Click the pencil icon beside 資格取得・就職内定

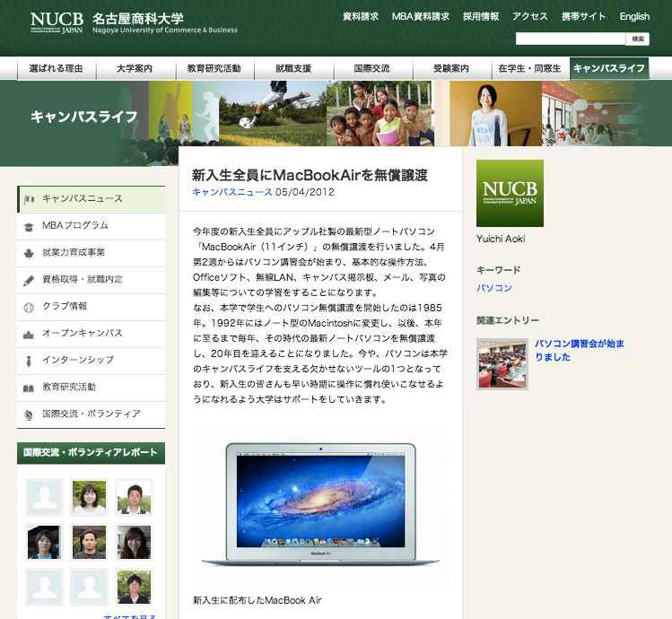[29, 281]
